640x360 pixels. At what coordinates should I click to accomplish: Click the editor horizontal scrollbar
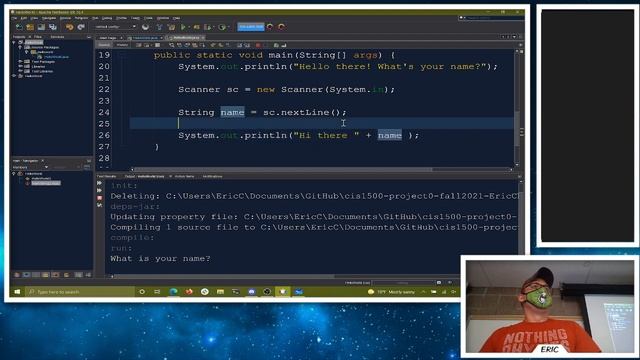(282, 169)
